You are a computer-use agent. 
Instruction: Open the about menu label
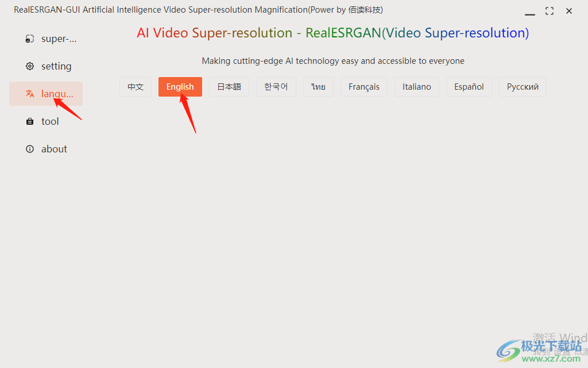[x=54, y=149]
